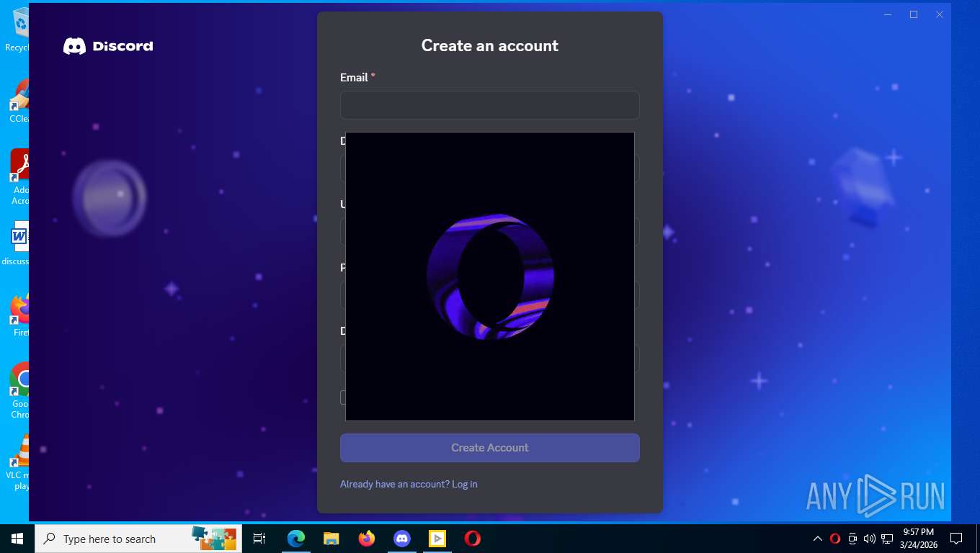This screenshot has height=553, width=980.
Task: Follow the 'Already have an account? Log in' link
Action: (409, 484)
